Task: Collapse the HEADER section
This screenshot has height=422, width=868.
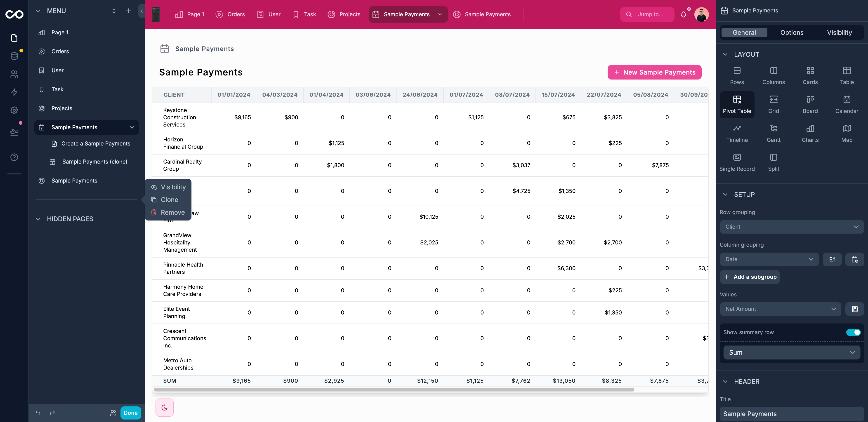Action: coord(725,381)
